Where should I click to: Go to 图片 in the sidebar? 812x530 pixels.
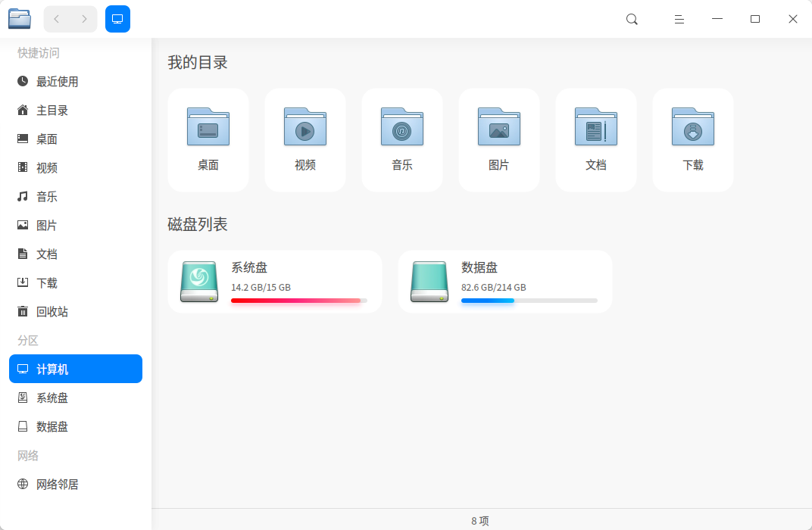[76, 225]
